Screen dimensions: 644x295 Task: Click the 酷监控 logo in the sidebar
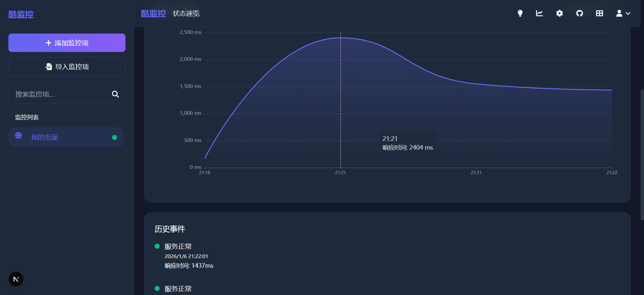(21, 14)
